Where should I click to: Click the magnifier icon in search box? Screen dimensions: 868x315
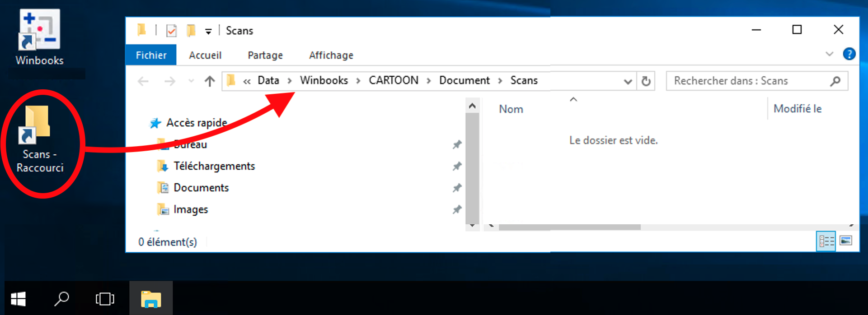click(835, 81)
